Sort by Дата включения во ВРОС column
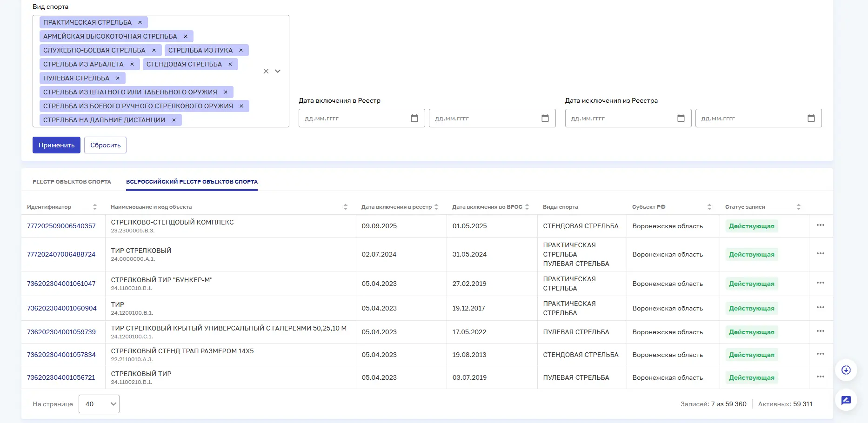This screenshot has width=868, height=423. pos(527,207)
